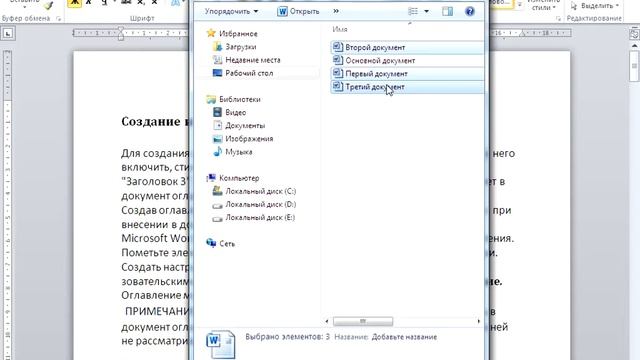
Task: Click the Format Painter brush icon
Action: pos(49,5)
